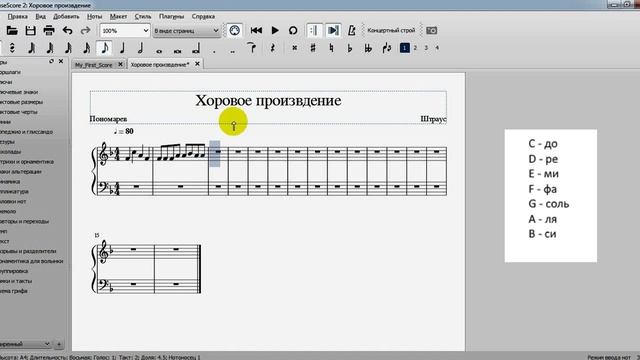Insert a rest with the rest icon
This screenshot has height=360, width=640.
point(272,48)
